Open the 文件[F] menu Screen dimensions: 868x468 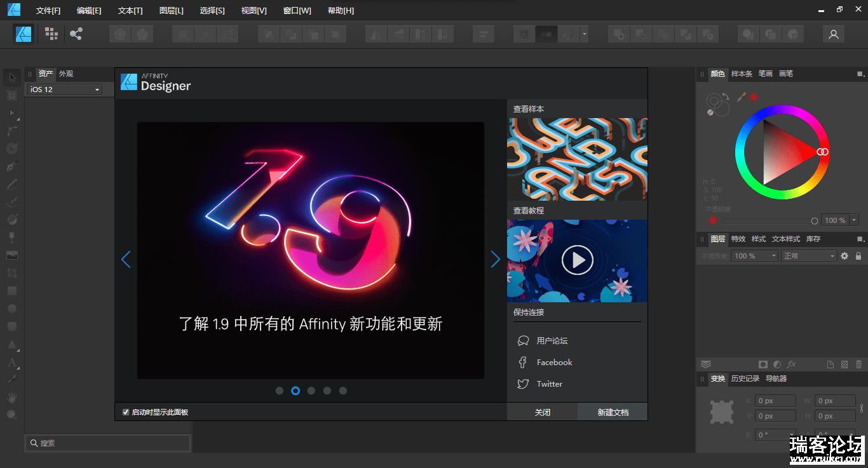tap(48, 11)
